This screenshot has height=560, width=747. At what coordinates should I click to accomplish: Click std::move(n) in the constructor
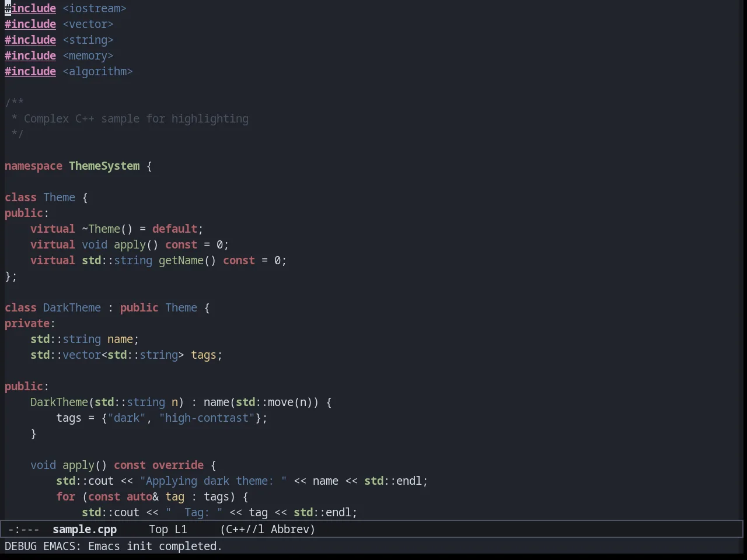coord(274,402)
